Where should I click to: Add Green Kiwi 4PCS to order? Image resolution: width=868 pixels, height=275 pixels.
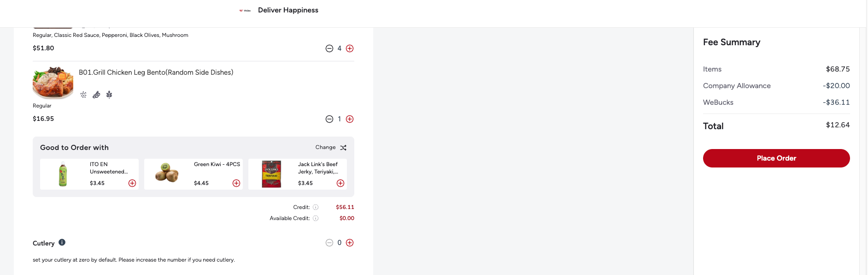coord(236,183)
